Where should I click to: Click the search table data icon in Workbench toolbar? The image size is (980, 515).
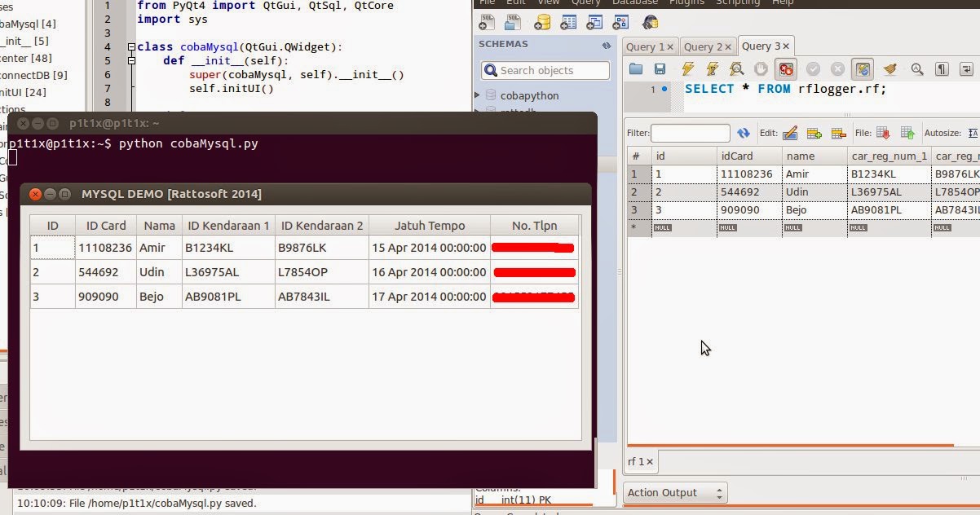point(650,22)
